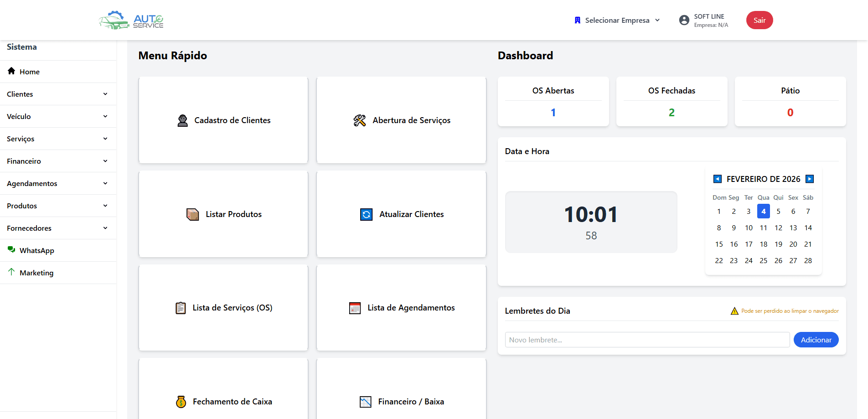Select day 28 in the calendar
The image size is (868, 419).
[808, 260]
